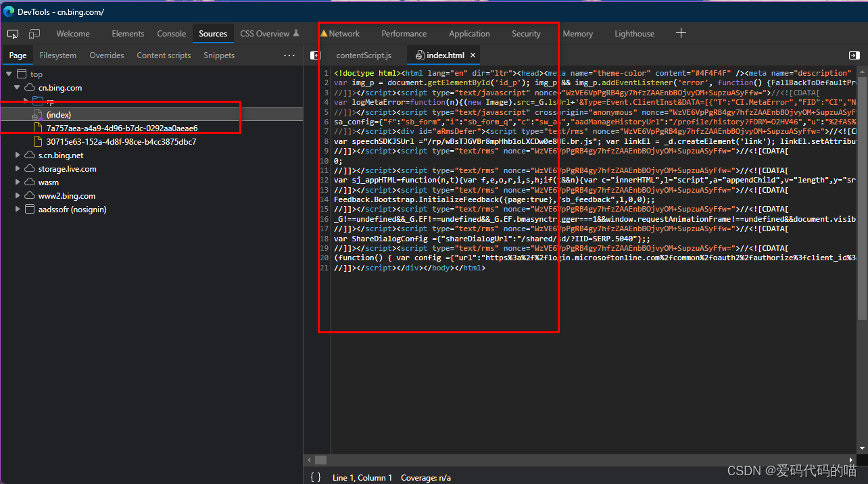Viewport: 868px width, 484px height.
Task: Toggle device emulation icon
Action: click(34, 34)
